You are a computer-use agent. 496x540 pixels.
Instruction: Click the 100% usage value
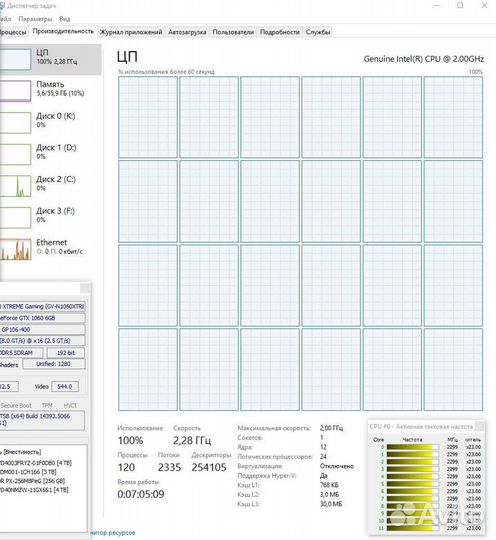131,440
